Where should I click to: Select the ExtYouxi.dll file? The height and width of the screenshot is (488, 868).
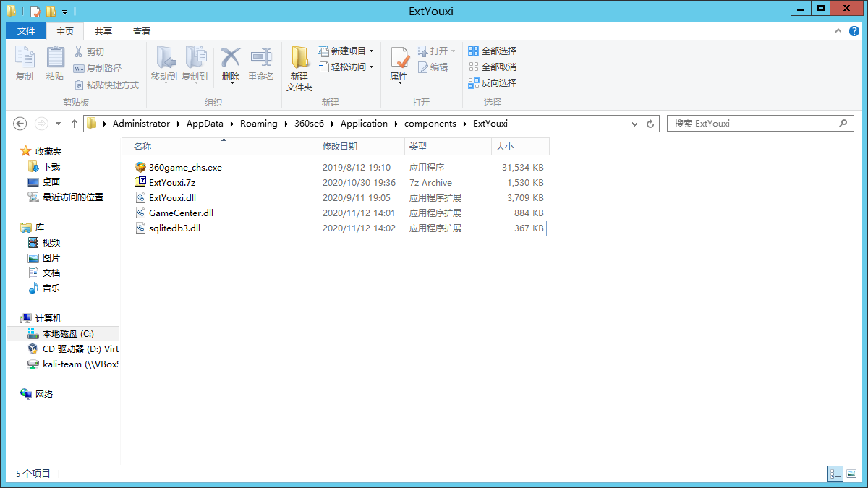pyautogui.click(x=339, y=198)
